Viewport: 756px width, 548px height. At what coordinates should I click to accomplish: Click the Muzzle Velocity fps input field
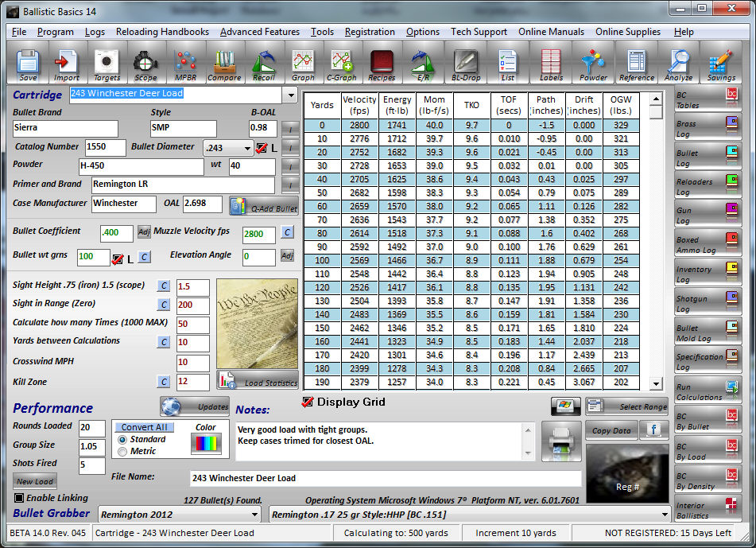click(x=259, y=234)
